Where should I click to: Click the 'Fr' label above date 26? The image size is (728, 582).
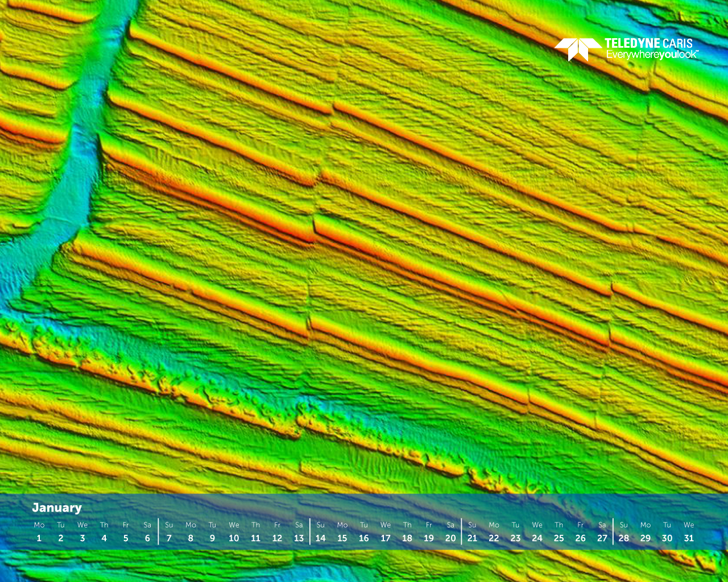click(x=581, y=525)
